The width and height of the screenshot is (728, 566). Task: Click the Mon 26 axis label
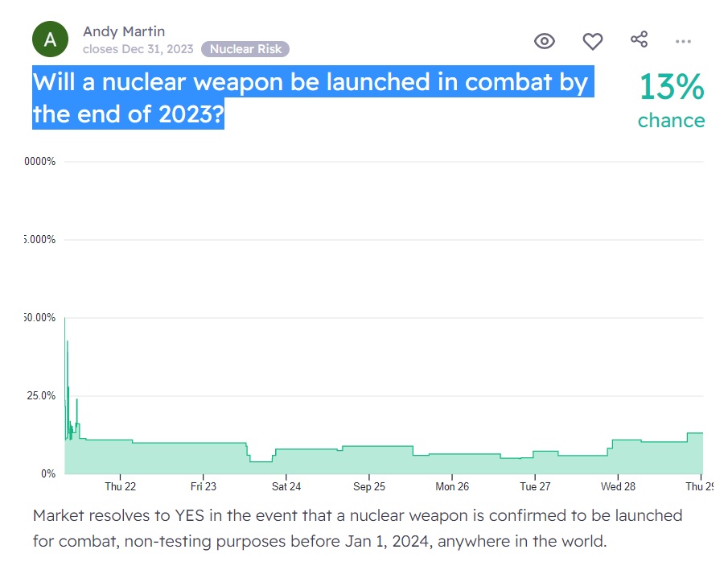tap(452, 486)
